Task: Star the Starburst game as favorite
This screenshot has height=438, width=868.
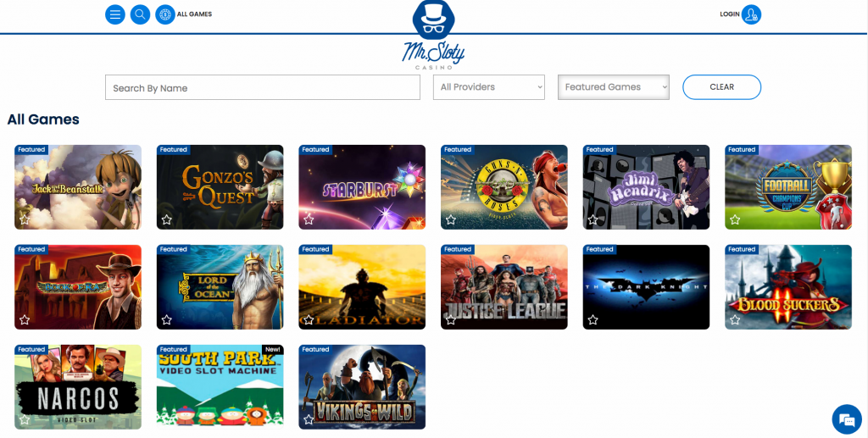Action: (309, 219)
